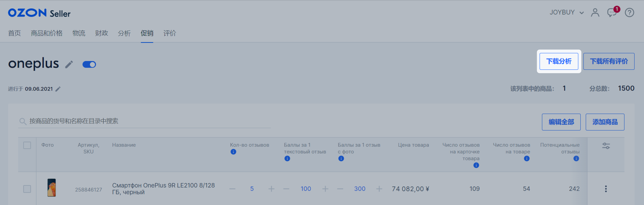Click the OZON Seller logo
The height and width of the screenshot is (205, 644).
pos(39,13)
